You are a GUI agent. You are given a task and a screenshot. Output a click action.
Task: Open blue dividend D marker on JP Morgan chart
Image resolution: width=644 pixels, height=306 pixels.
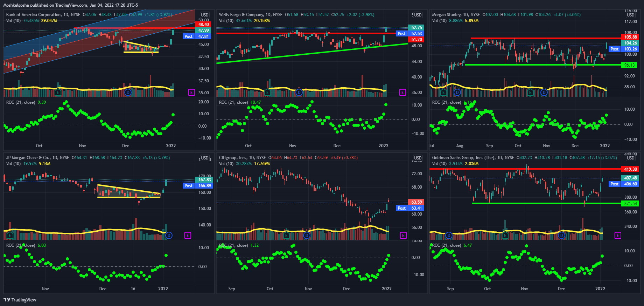point(169,236)
